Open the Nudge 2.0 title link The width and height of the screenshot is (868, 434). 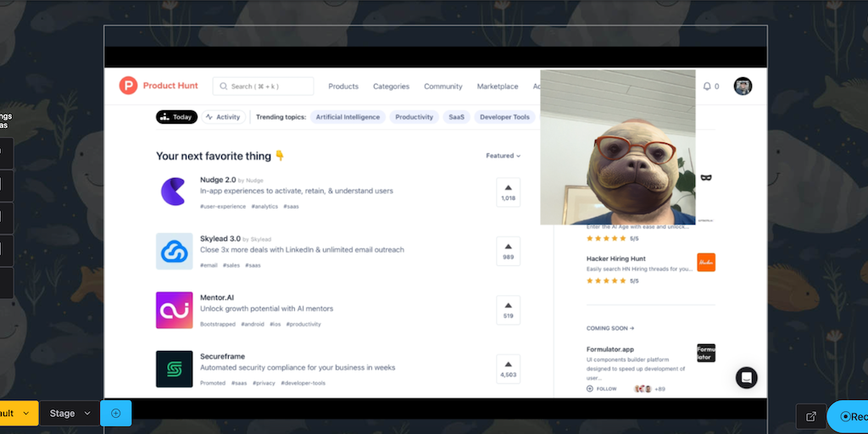(218, 180)
